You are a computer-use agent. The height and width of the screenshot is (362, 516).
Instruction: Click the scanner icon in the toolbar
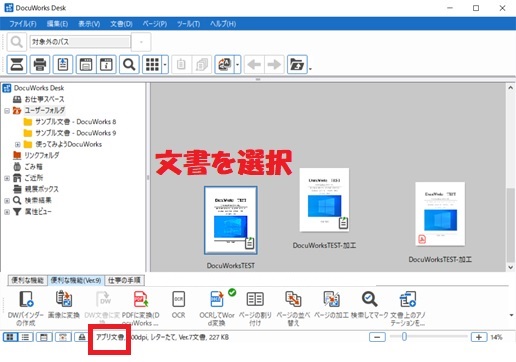tap(17, 64)
